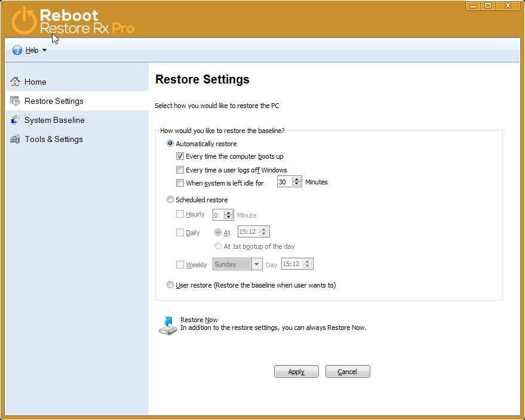Image resolution: width=525 pixels, height=420 pixels.
Task: Increase idle minutes with the stepper
Action: (x=297, y=180)
